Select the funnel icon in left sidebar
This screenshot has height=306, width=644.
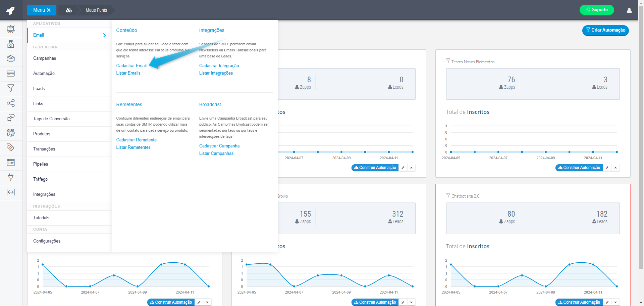click(11, 88)
